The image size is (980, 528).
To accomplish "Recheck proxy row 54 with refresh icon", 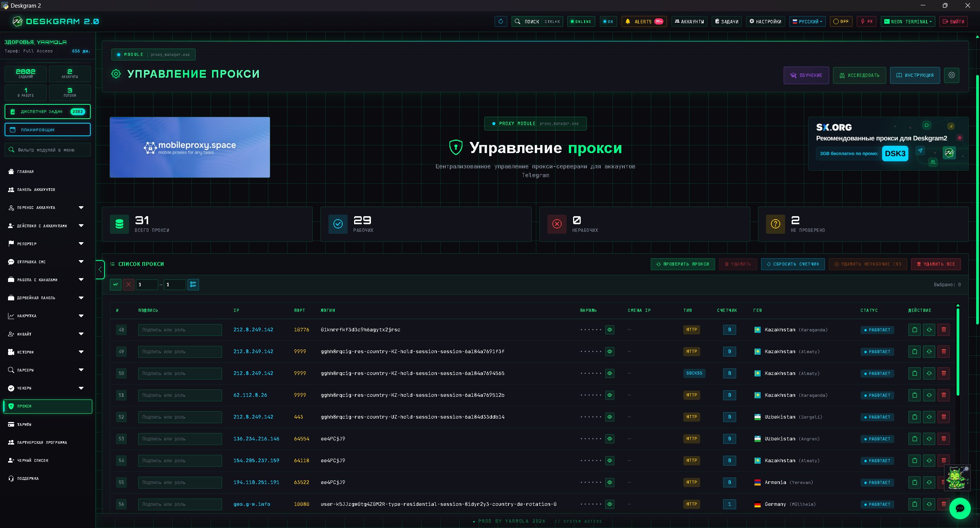I will point(929,460).
